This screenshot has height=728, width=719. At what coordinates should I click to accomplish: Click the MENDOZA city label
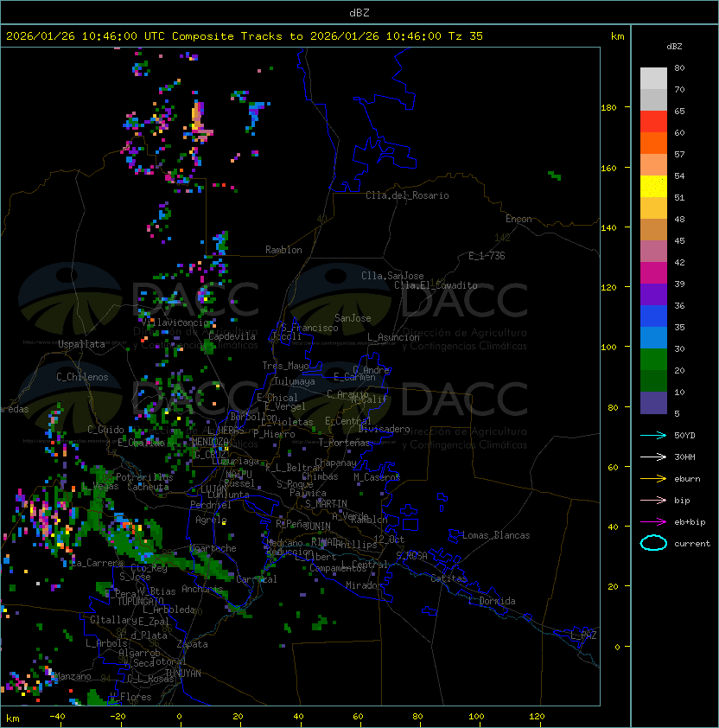(210, 442)
